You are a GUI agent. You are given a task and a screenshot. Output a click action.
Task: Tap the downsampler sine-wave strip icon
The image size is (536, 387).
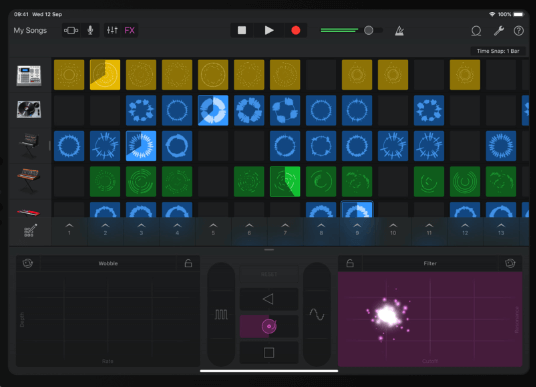[317, 314]
